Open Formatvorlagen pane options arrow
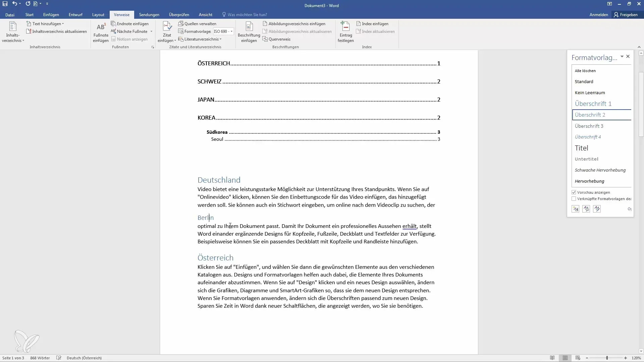Screen dimensions: 644x362 [622, 57]
